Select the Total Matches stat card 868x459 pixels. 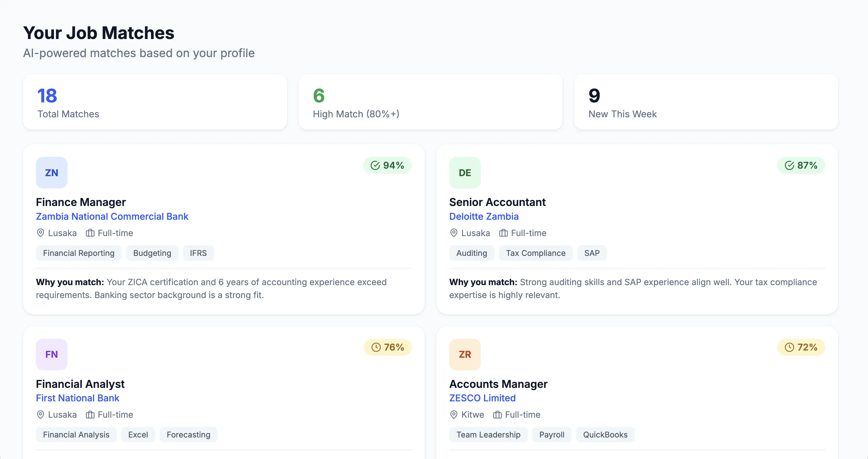click(x=155, y=102)
